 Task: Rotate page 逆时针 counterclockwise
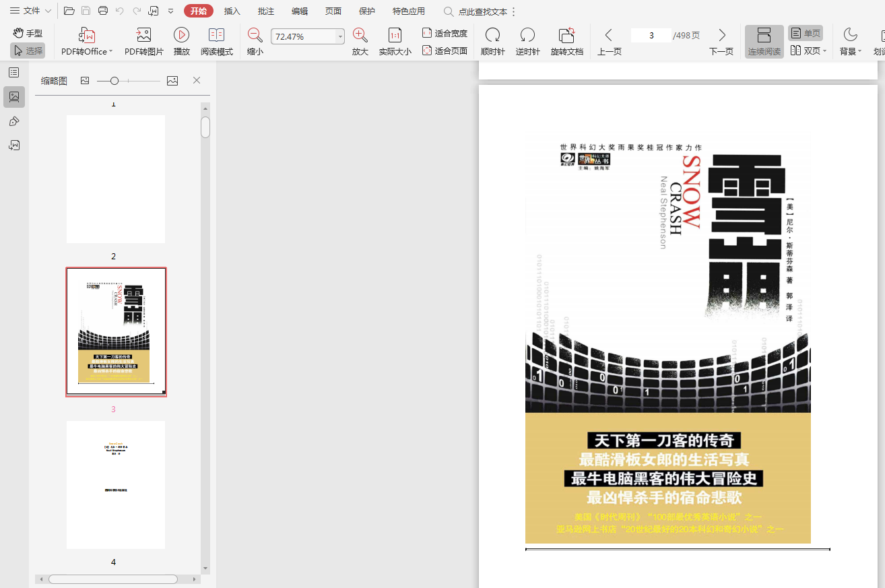tap(528, 41)
